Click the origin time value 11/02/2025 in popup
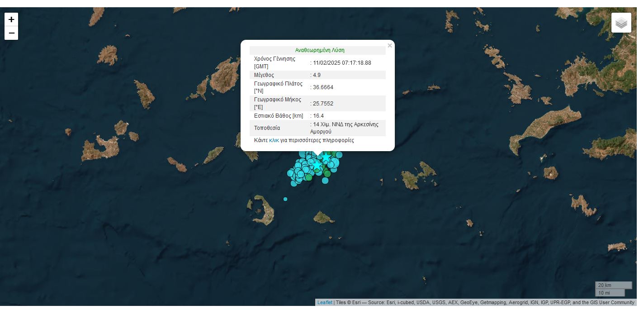This screenshot has width=644, height=310. (x=342, y=63)
